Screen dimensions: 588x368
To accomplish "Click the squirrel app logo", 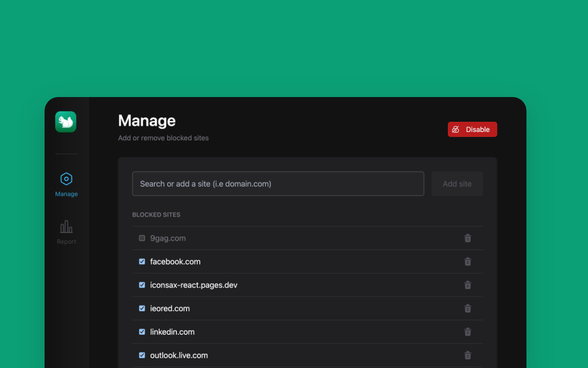I will click(66, 122).
